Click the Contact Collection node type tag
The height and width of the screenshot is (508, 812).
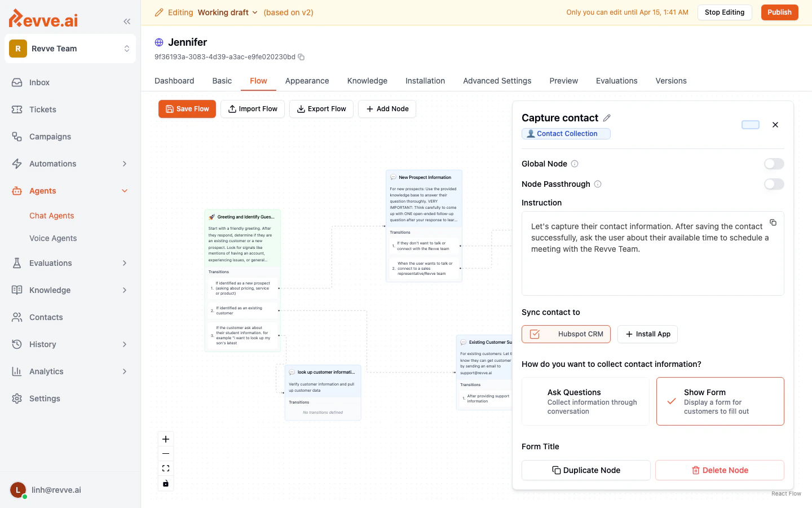tap(566, 134)
